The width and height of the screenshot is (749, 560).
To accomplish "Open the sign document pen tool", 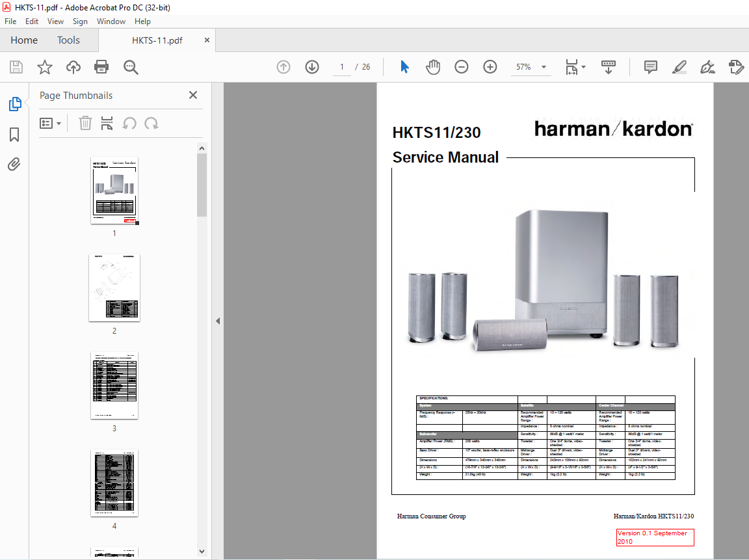I will coord(707,67).
